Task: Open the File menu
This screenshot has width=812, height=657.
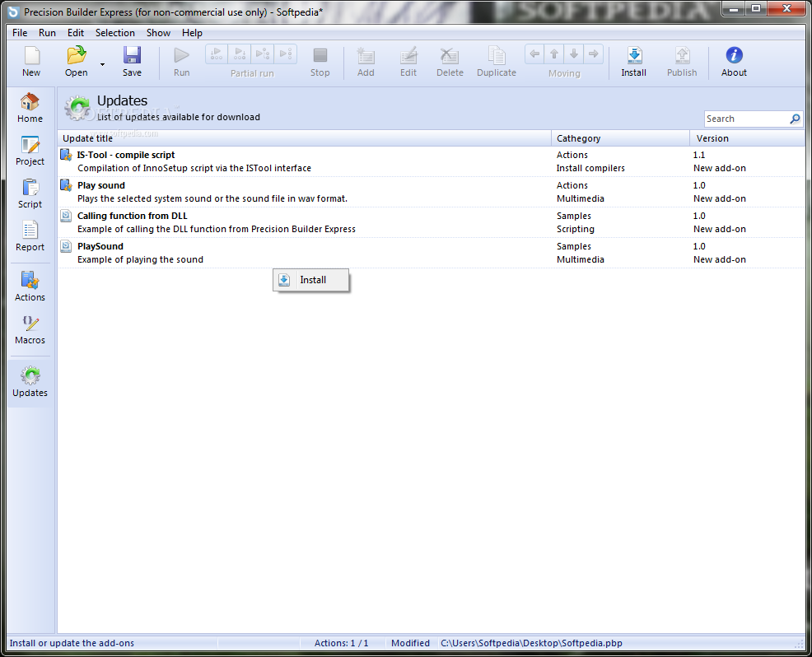Action: pos(20,33)
